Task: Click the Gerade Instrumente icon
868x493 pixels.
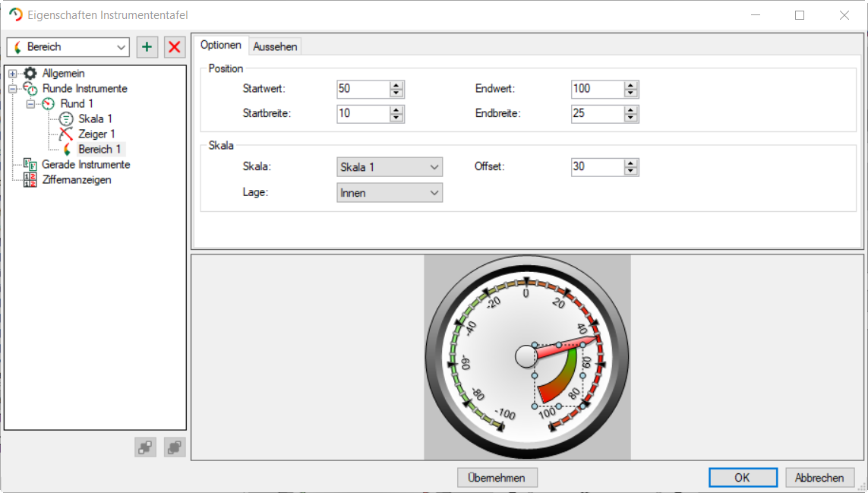Action: (x=30, y=165)
